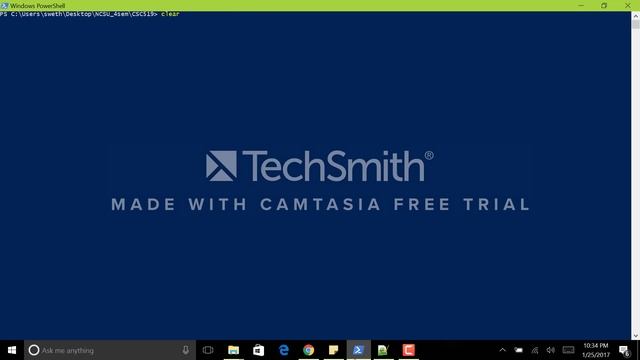Click the PowerShell vertical scrollbar thumb
The image size is (640, 360).
coord(636,24)
